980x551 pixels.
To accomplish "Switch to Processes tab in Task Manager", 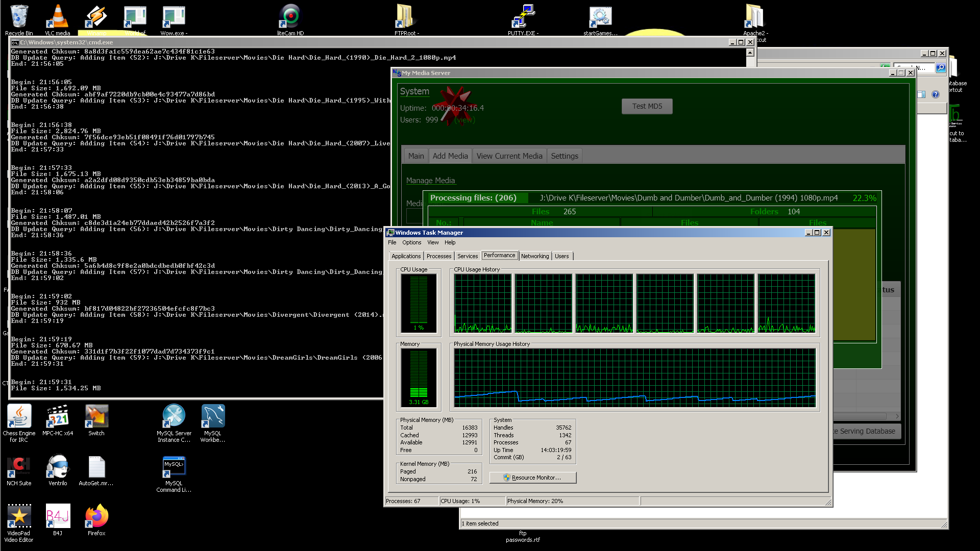I will tap(438, 256).
